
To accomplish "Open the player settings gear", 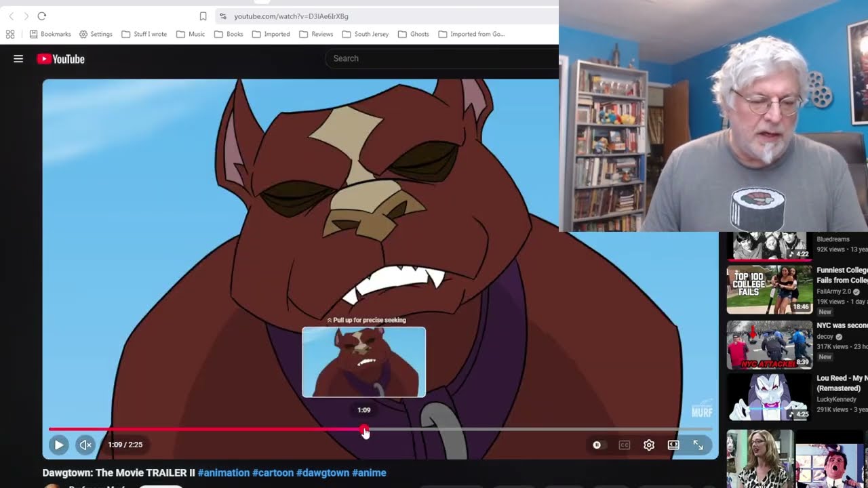I will pyautogui.click(x=649, y=445).
